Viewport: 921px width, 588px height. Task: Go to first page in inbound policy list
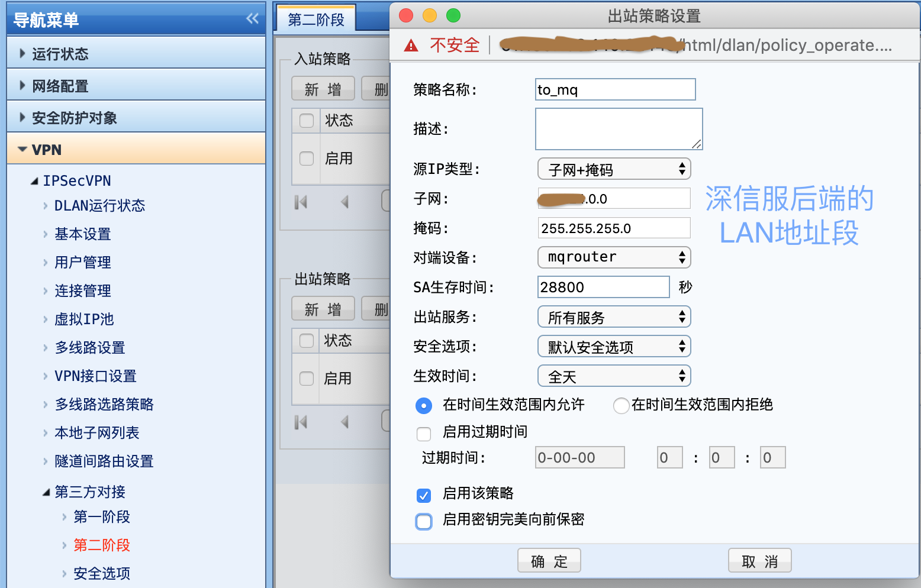[301, 202]
